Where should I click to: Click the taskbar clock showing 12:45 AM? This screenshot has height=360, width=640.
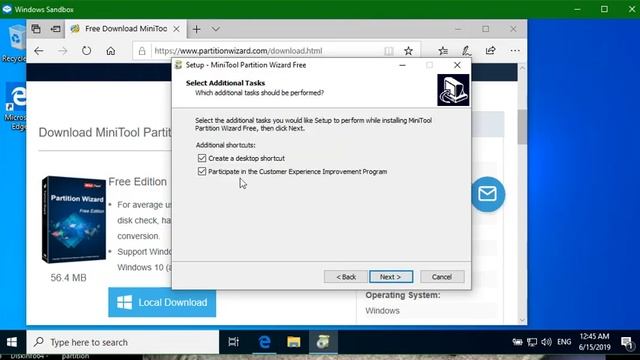coord(595,342)
